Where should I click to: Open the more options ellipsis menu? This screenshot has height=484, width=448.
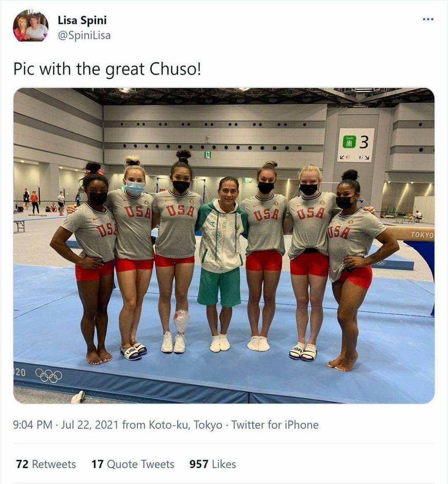(x=428, y=19)
